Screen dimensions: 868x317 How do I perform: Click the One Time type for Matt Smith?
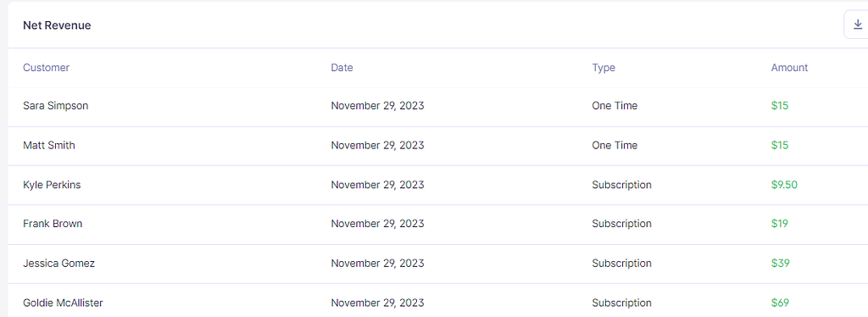tap(615, 146)
